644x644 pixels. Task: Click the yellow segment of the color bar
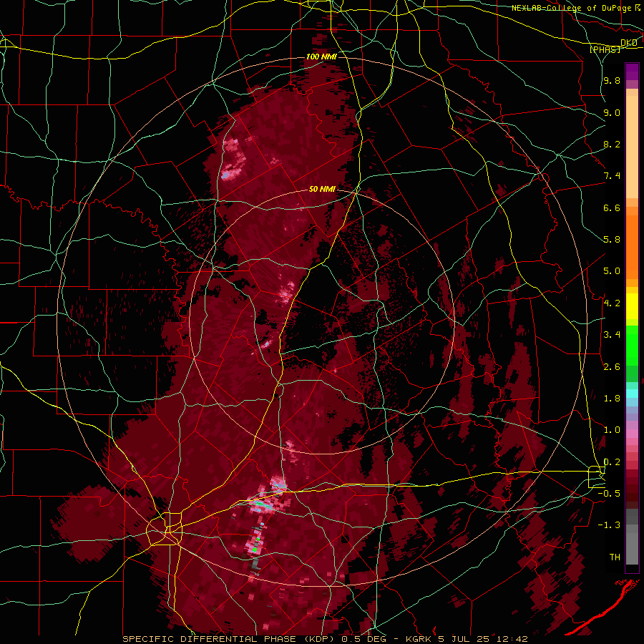632,306
